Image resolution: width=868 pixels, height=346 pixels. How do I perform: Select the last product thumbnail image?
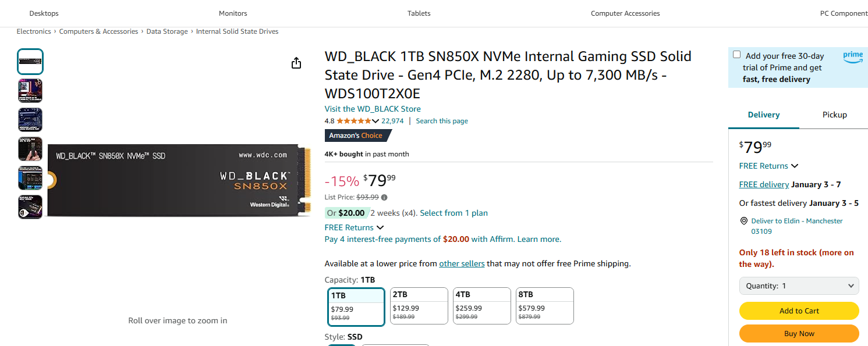pyautogui.click(x=30, y=207)
